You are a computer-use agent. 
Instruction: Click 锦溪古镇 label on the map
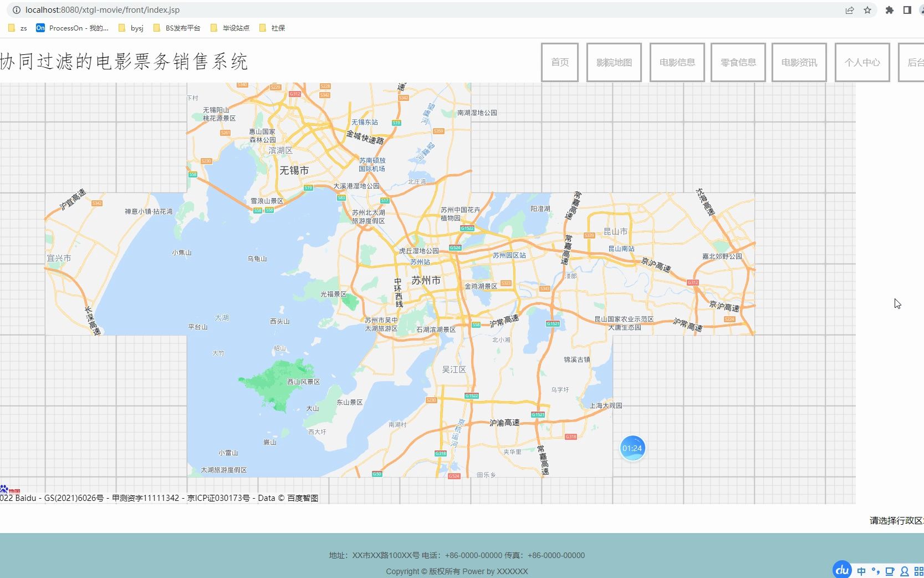577,359
